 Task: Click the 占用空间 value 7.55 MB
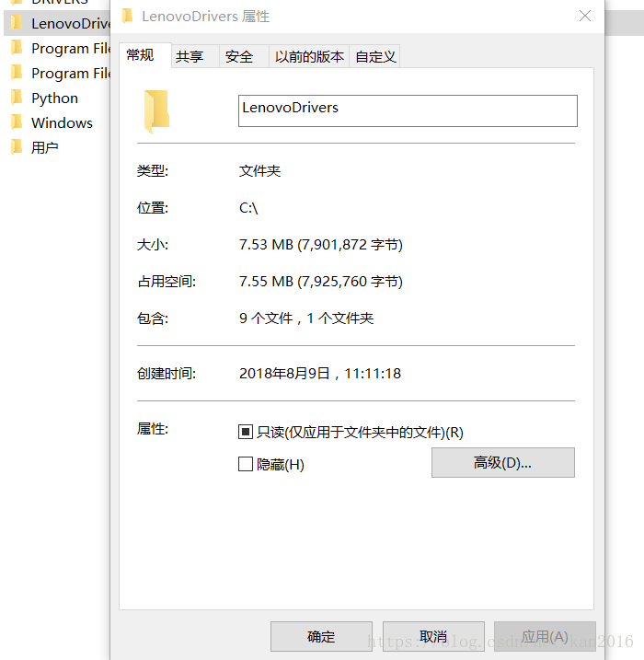[321, 281]
